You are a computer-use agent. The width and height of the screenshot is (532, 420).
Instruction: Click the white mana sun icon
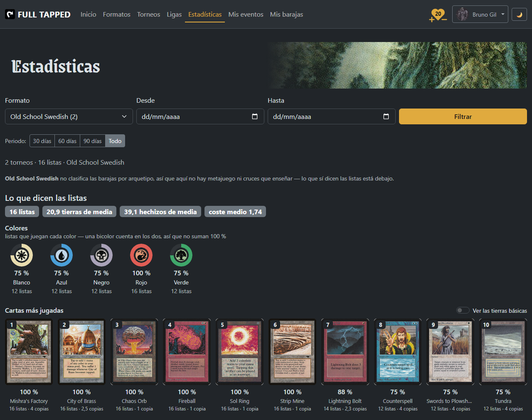coord(22,255)
